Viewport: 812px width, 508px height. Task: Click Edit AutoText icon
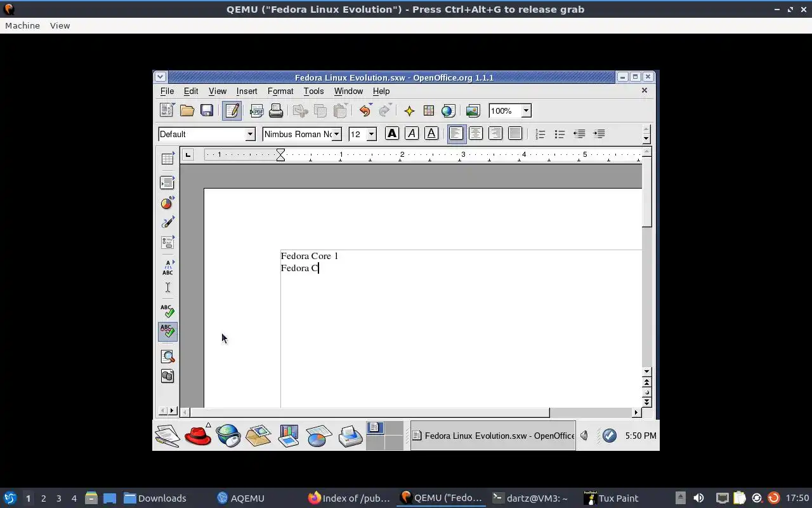coord(167,267)
